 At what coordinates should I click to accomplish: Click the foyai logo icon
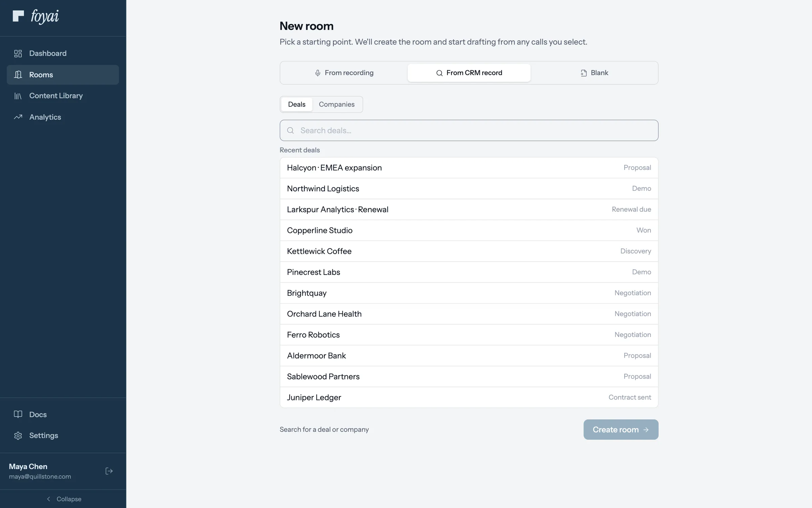point(18,16)
